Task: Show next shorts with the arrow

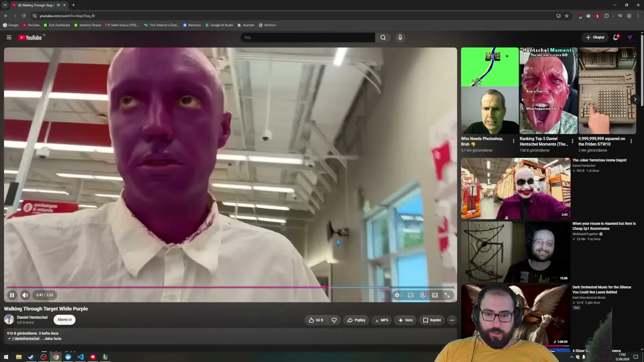Action: pyautogui.click(x=635, y=100)
